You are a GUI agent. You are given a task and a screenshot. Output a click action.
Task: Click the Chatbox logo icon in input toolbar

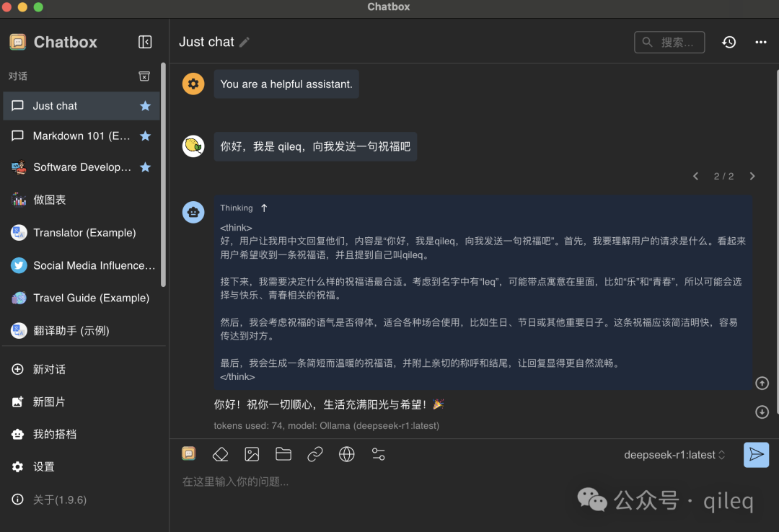189,453
